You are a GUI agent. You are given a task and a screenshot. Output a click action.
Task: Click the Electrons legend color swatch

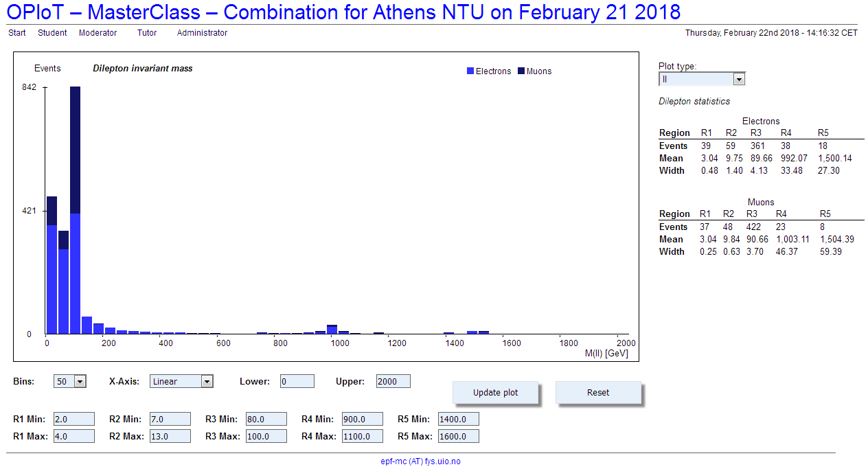point(470,71)
